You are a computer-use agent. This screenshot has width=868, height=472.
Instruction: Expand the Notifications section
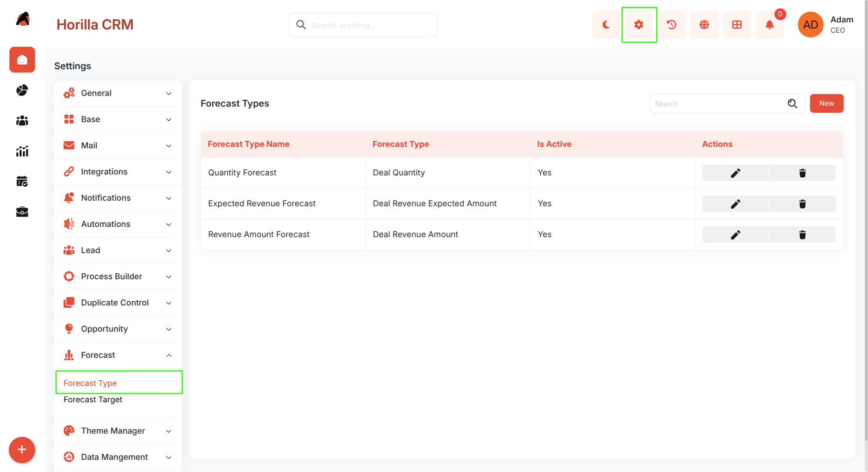coord(118,198)
